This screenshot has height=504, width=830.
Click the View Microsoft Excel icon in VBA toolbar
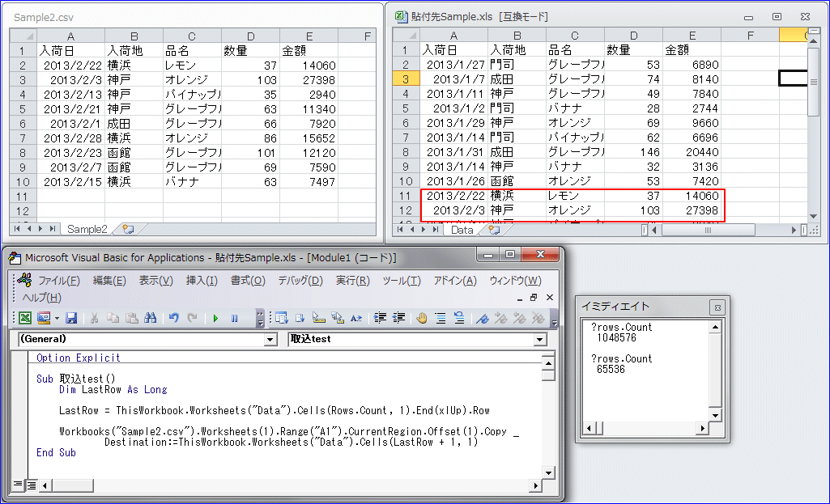[24, 318]
